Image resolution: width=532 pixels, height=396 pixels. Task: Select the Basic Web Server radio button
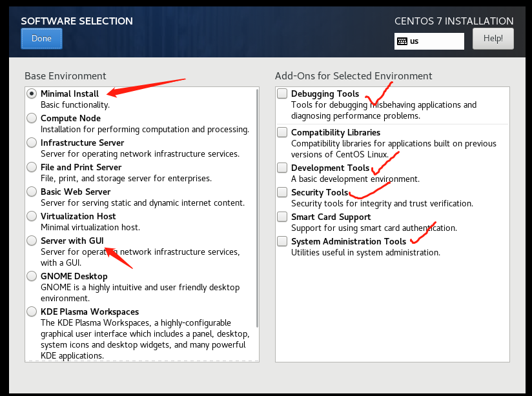click(32, 192)
